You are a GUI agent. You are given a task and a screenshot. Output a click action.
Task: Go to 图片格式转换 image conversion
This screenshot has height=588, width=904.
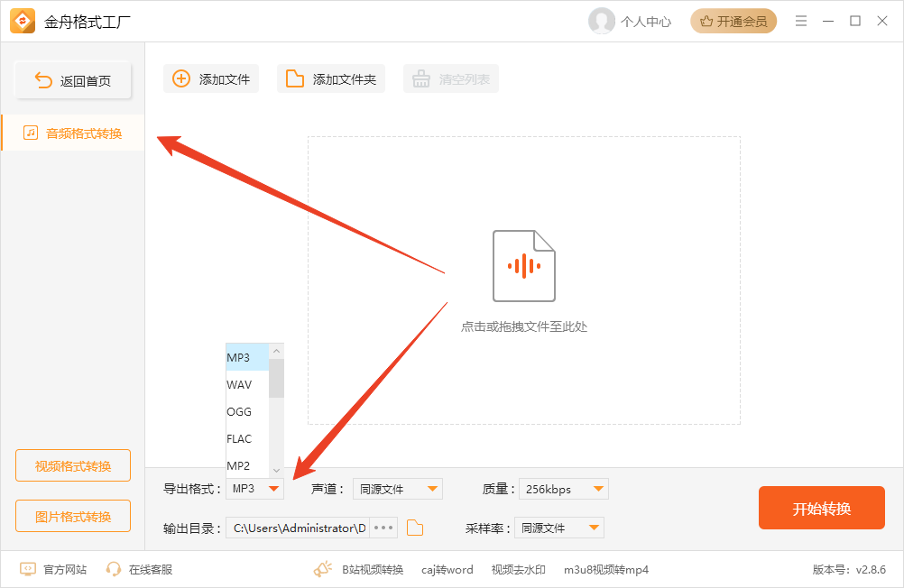click(72, 516)
